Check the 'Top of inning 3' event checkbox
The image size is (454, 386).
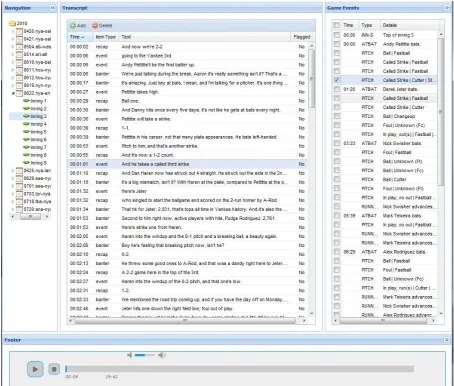pos(337,35)
